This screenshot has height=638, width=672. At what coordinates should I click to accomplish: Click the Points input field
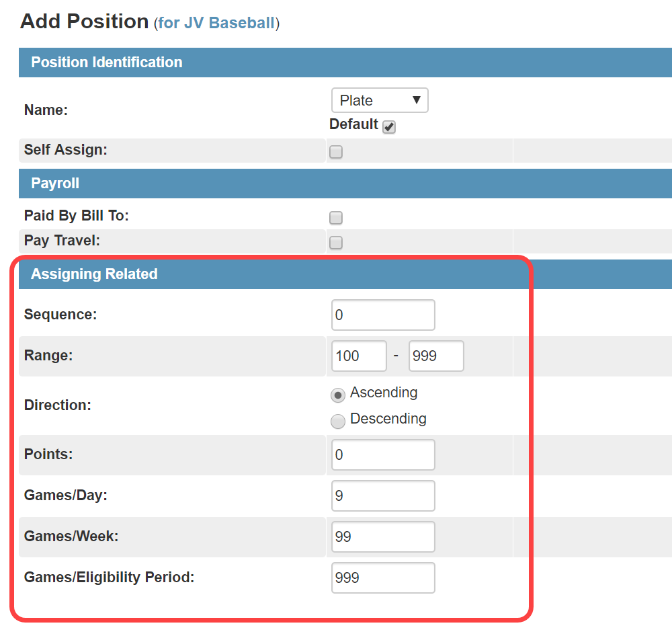[383, 454]
